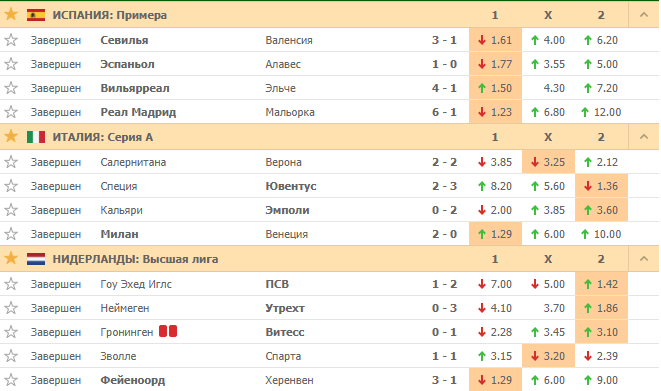Click red cards icon next to Гронинген
The width and height of the screenshot is (661, 391).
168,332
